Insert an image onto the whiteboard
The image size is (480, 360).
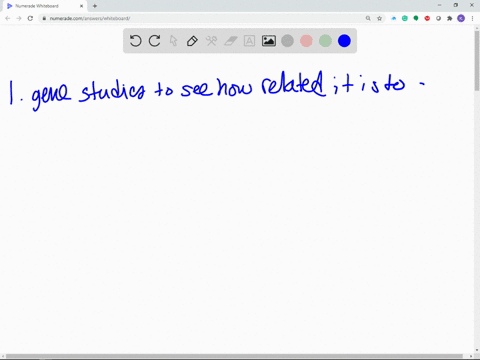click(x=269, y=41)
